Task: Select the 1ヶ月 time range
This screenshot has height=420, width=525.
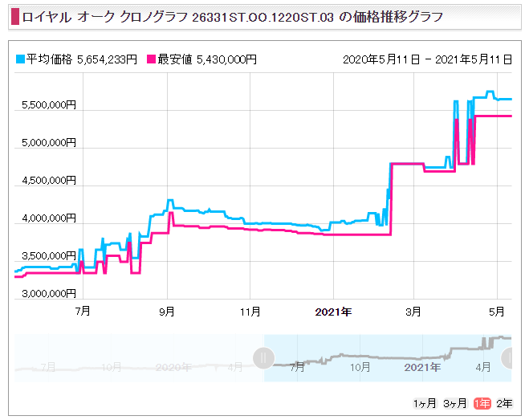Action: click(424, 403)
